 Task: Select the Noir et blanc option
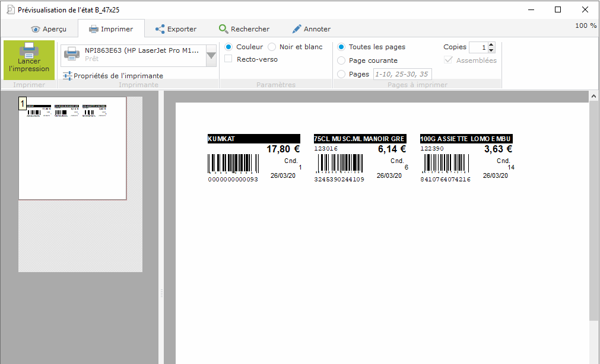point(272,47)
